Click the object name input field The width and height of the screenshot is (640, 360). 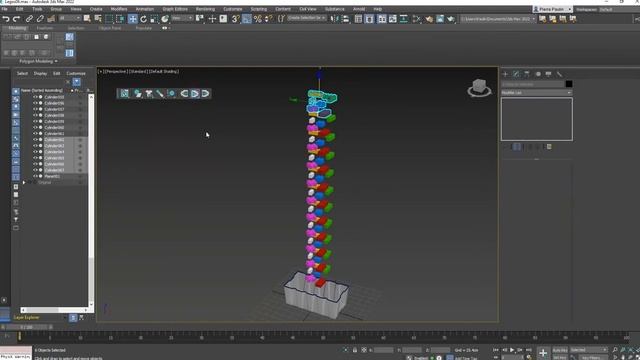tap(532, 84)
